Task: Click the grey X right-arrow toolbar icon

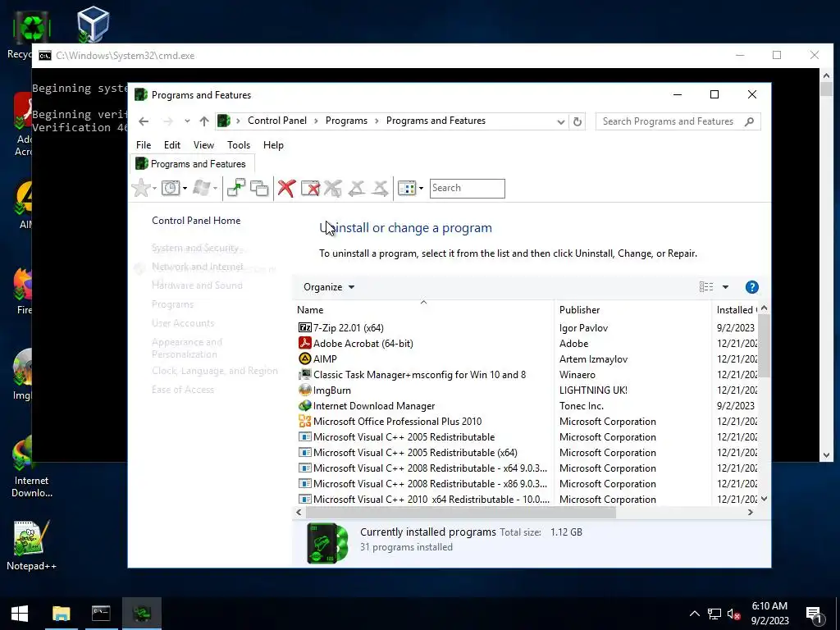Action: click(380, 188)
